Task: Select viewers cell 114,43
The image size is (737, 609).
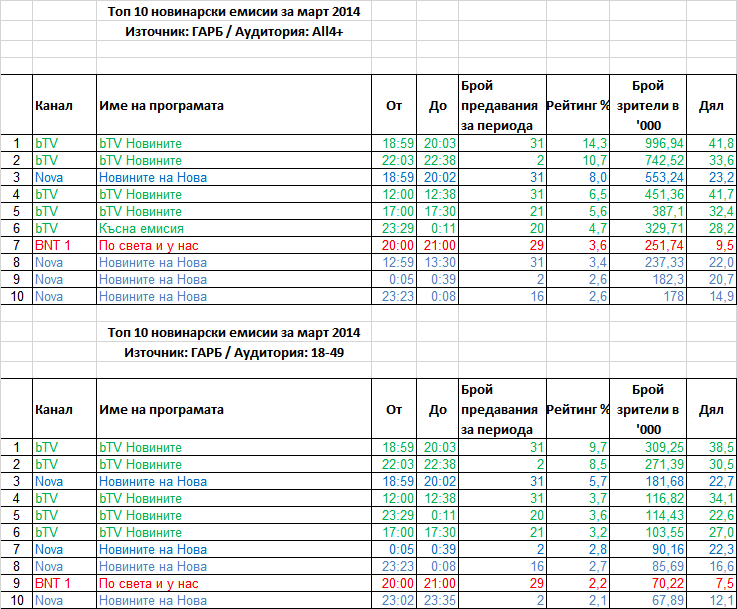Action: coord(664,515)
